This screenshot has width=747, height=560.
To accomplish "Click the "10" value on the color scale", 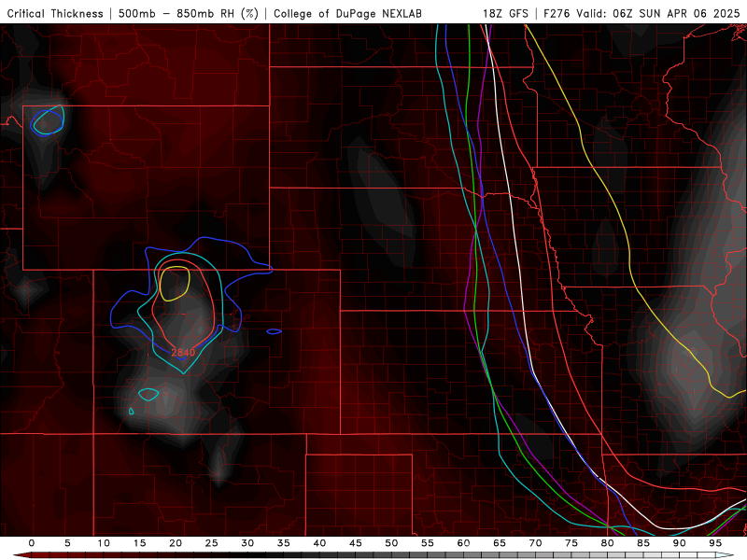I will point(104,543).
